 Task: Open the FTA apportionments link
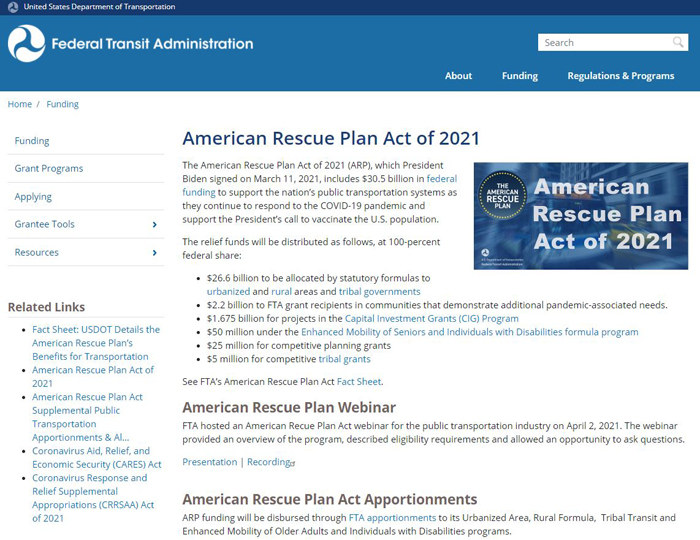pos(392,518)
